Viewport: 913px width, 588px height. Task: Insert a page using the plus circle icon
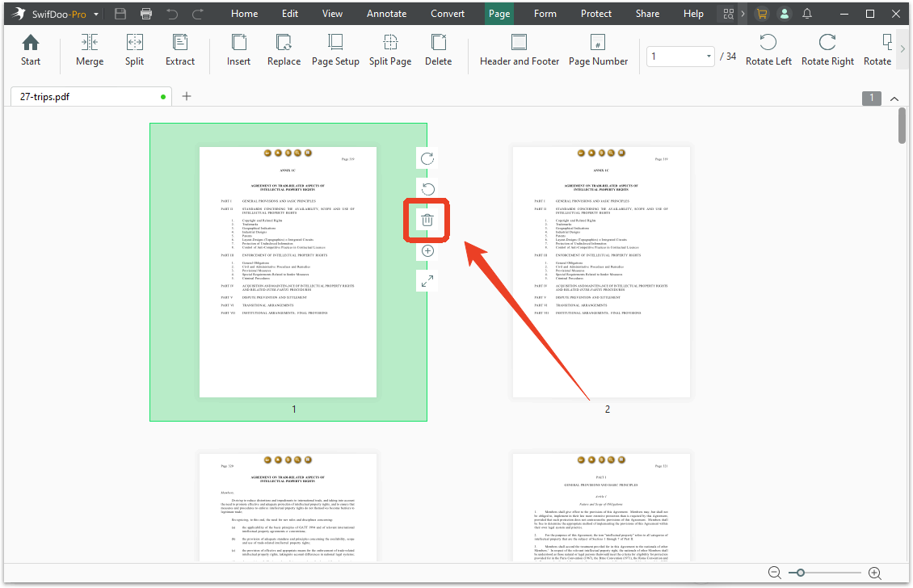point(427,251)
